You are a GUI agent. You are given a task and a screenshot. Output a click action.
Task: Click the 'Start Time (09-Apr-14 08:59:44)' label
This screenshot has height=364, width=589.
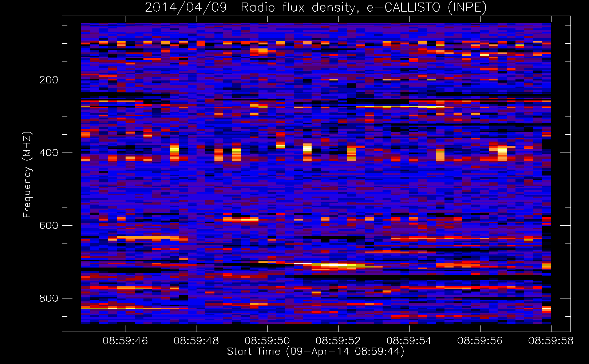316,352
